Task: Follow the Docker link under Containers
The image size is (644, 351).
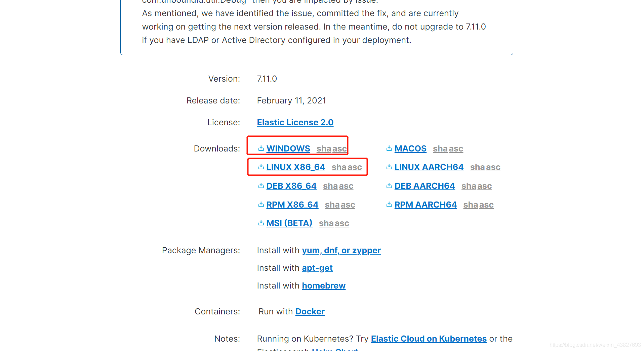Action: (x=310, y=311)
